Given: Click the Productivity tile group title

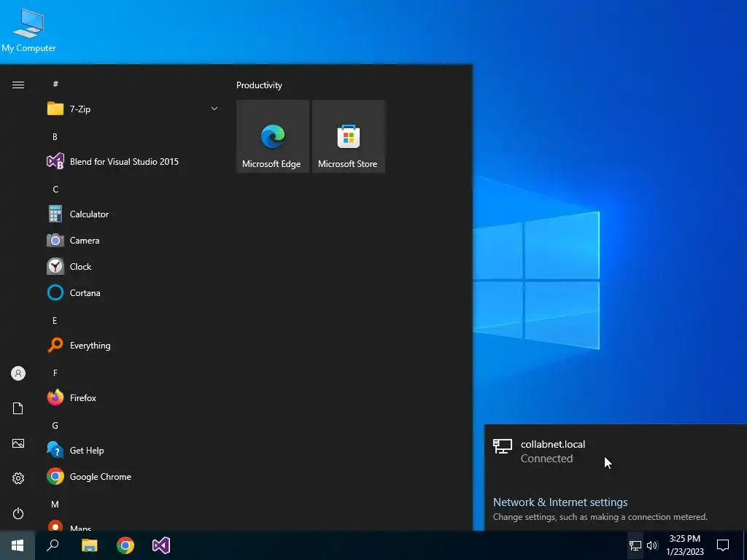Looking at the screenshot, I should click(x=259, y=85).
